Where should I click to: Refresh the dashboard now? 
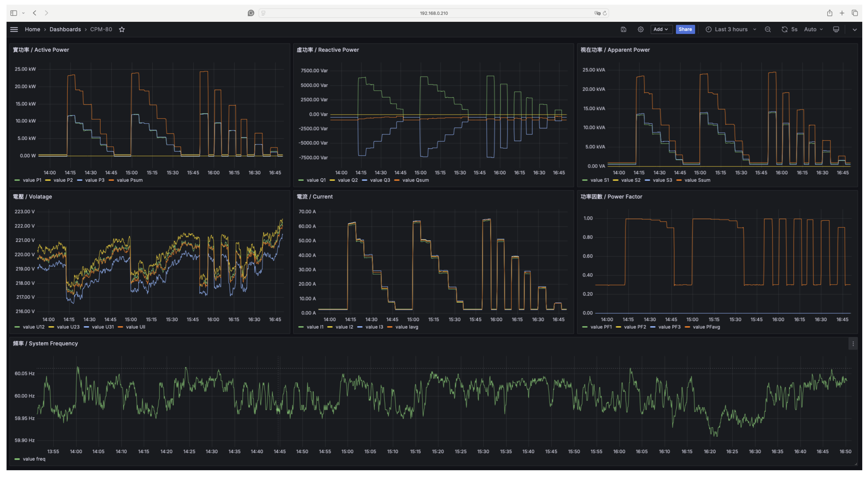point(784,29)
